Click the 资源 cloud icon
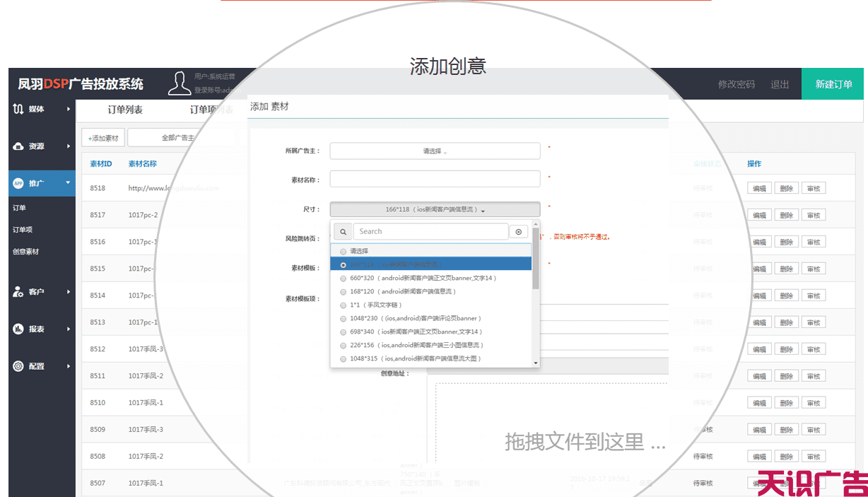 click(19, 146)
